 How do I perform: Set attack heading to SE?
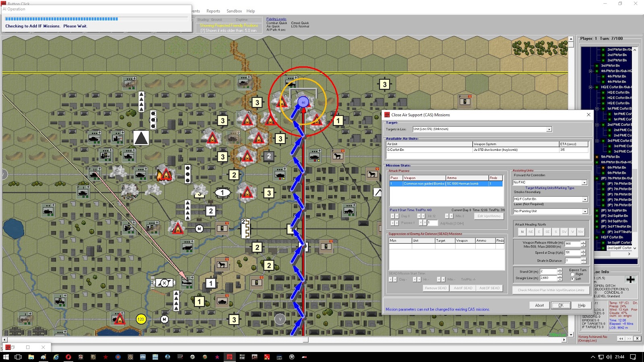[547, 232]
